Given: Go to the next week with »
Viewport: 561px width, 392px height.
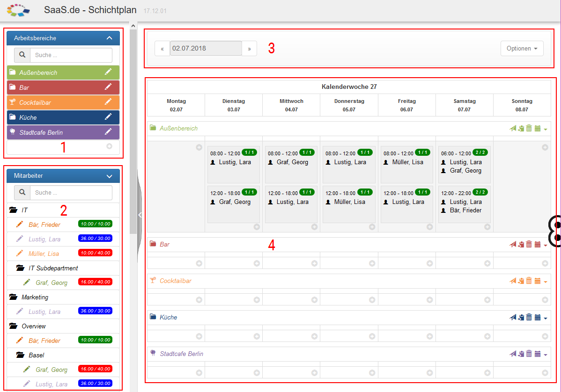Looking at the screenshot, I should click(x=250, y=49).
